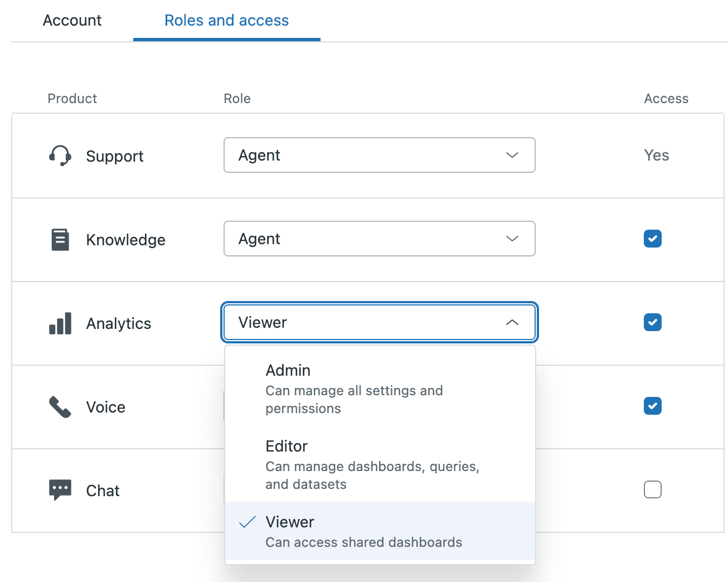The width and height of the screenshot is (728, 582).
Task: Click the checkmark beside the Viewer option
Action: pyautogui.click(x=247, y=522)
